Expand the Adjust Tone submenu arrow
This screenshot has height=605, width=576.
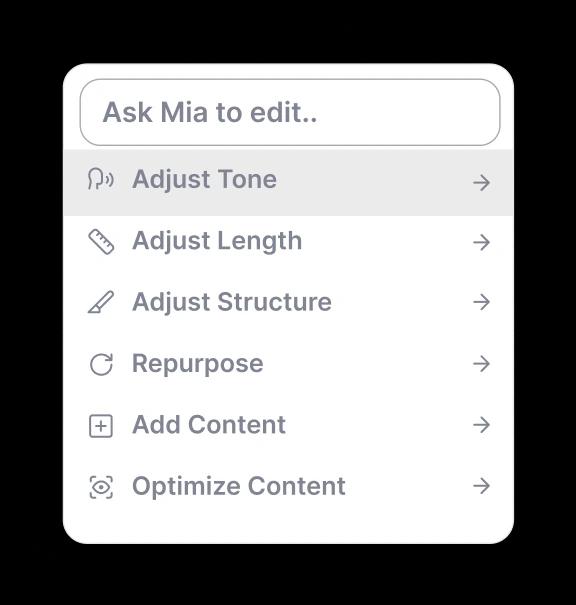[481, 183]
